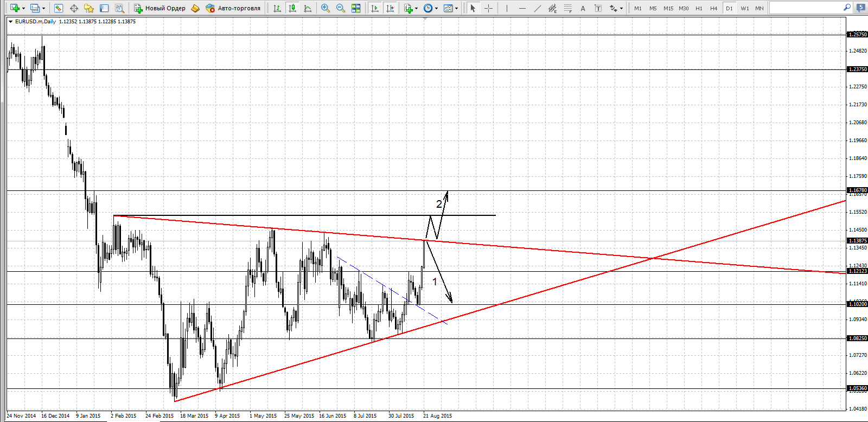Toggle the chart auto-scroll button
Image resolution: width=868 pixels, height=422 pixels.
pos(374,8)
